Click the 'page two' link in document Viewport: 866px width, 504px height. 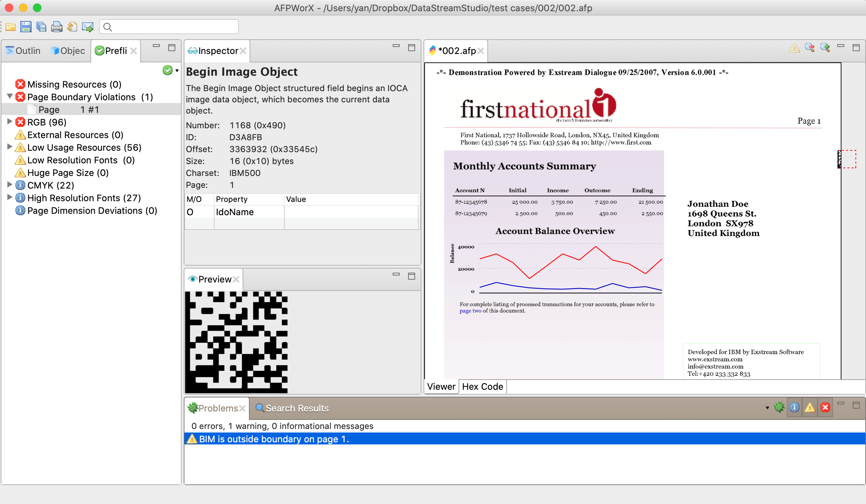tap(470, 311)
